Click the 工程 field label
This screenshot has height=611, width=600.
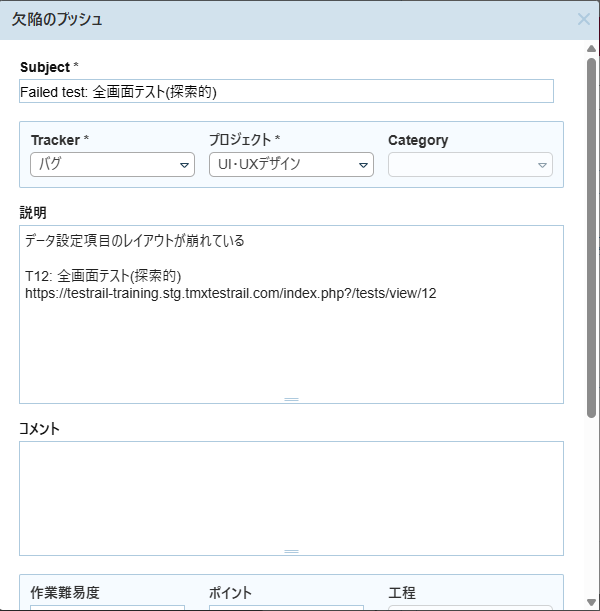coord(401,593)
